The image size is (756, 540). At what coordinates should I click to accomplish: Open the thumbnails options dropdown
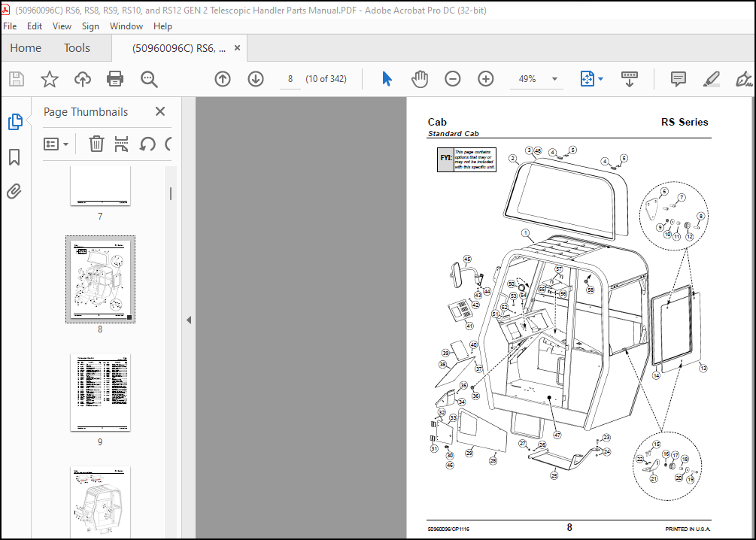click(x=56, y=144)
